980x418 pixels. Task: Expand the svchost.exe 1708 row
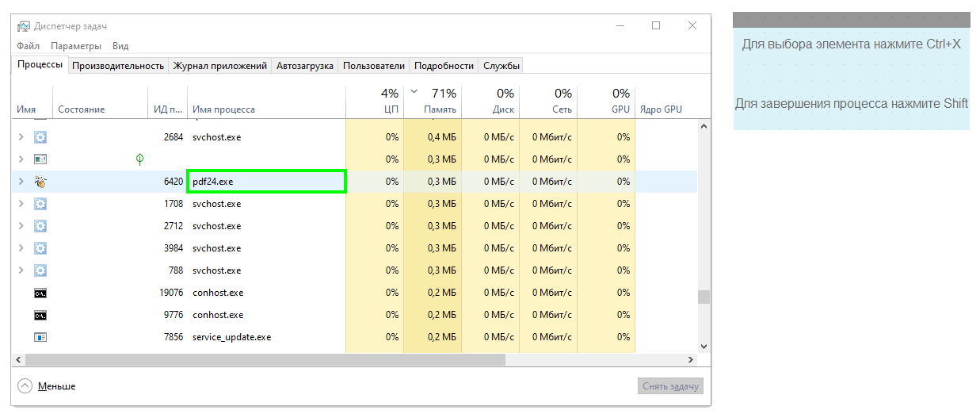[x=21, y=204]
